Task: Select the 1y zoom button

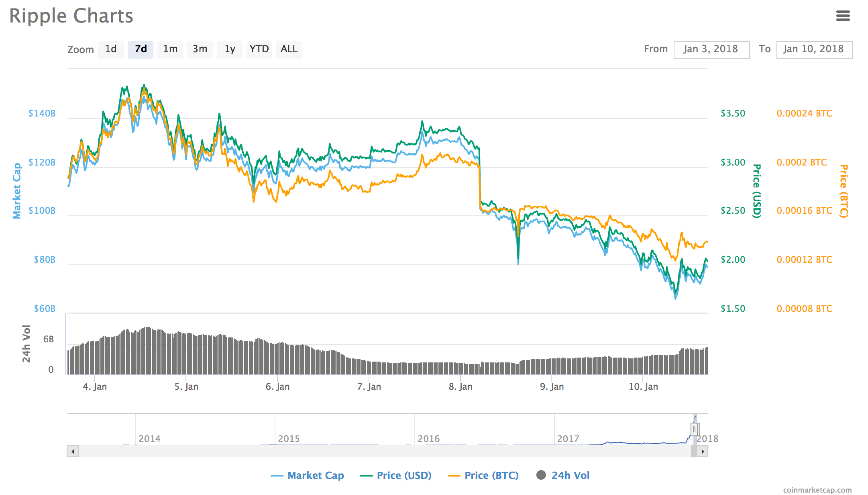Action: click(230, 49)
